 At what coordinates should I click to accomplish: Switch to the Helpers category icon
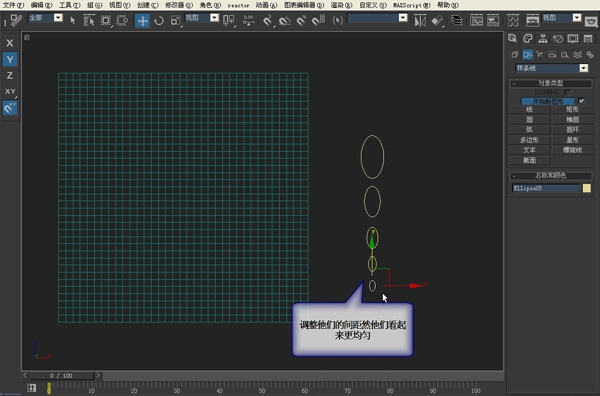[565, 55]
